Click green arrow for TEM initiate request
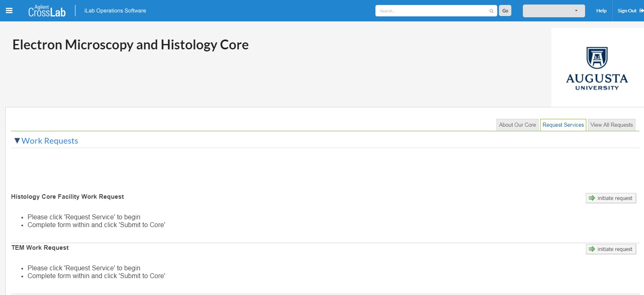The height and width of the screenshot is (295, 644). [x=592, y=249]
